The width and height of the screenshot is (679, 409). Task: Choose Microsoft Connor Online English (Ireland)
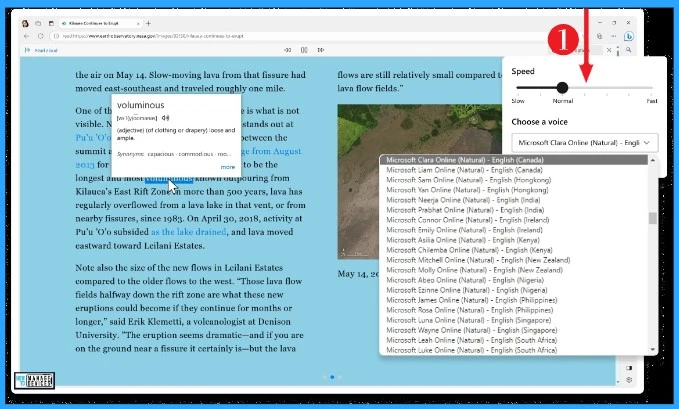click(514, 220)
